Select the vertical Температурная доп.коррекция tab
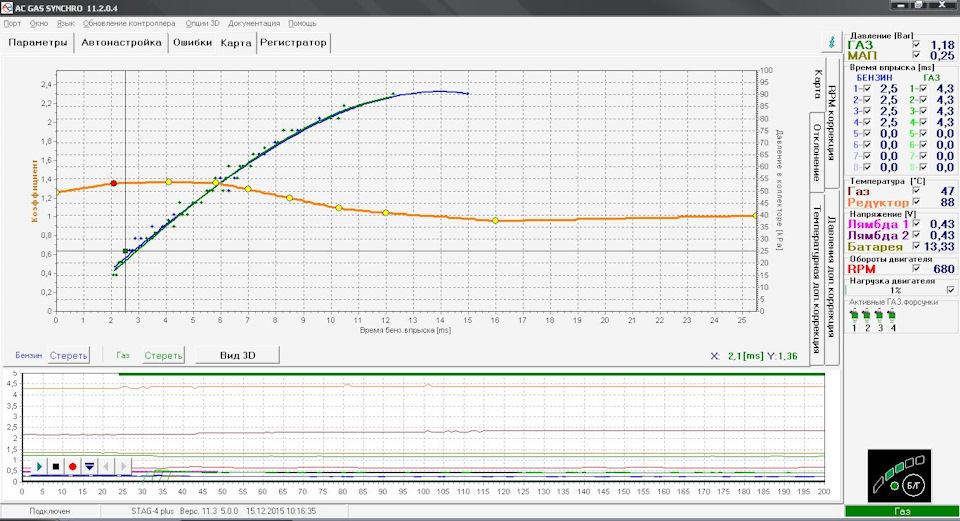 point(817,279)
